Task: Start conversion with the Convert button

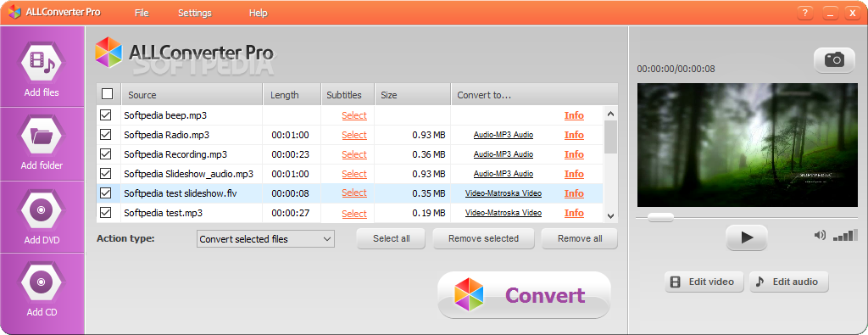Action: pos(524,294)
